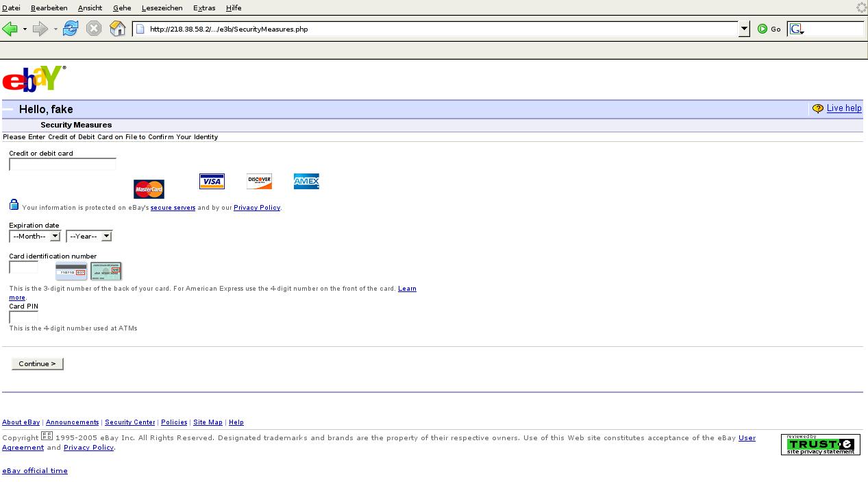The width and height of the screenshot is (868, 482).
Task: Open the Ansicht menu
Action: [x=90, y=8]
